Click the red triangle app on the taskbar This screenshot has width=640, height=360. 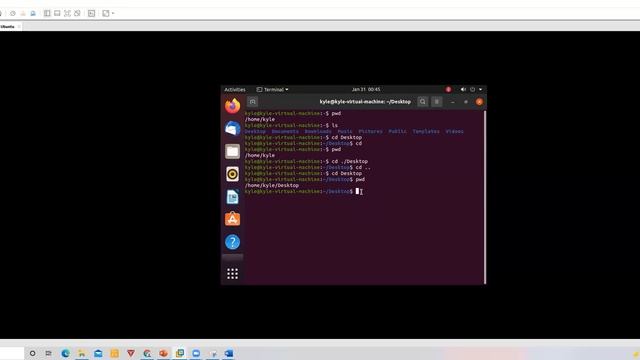131,353
